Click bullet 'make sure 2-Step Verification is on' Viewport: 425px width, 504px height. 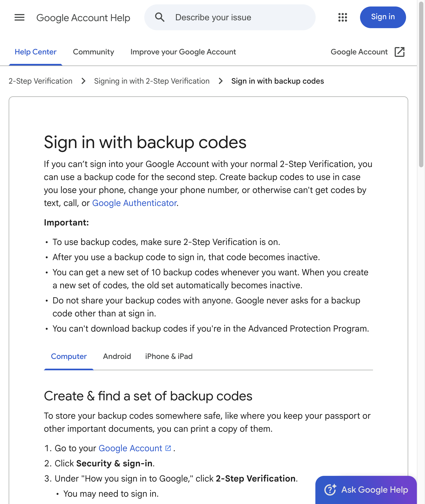tap(166, 242)
